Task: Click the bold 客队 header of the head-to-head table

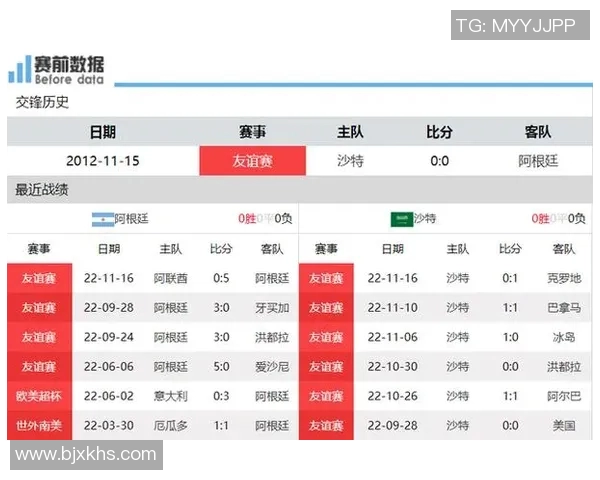Action: click(538, 132)
